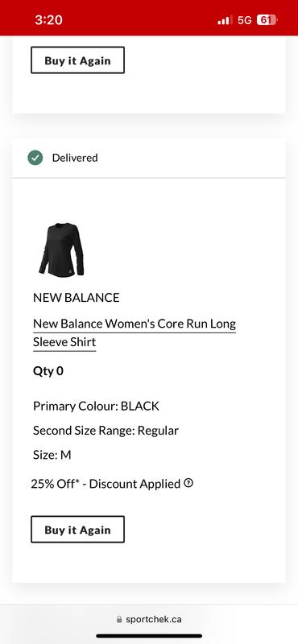
Task: Tap the Primary Colour: BLACK text
Action: [96, 407]
